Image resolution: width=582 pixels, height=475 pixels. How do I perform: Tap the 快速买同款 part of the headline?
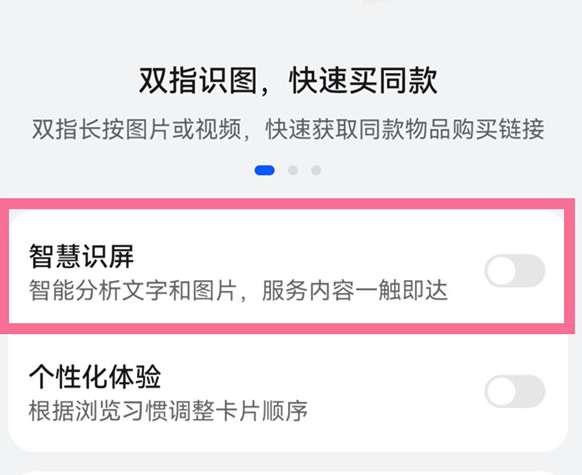pyautogui.click(x=363, y=81)
